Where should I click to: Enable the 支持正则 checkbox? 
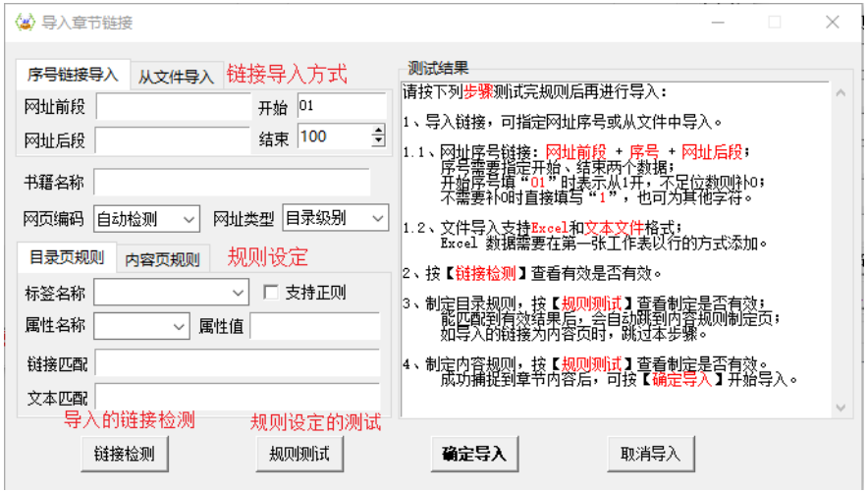[x=271, y=293]
